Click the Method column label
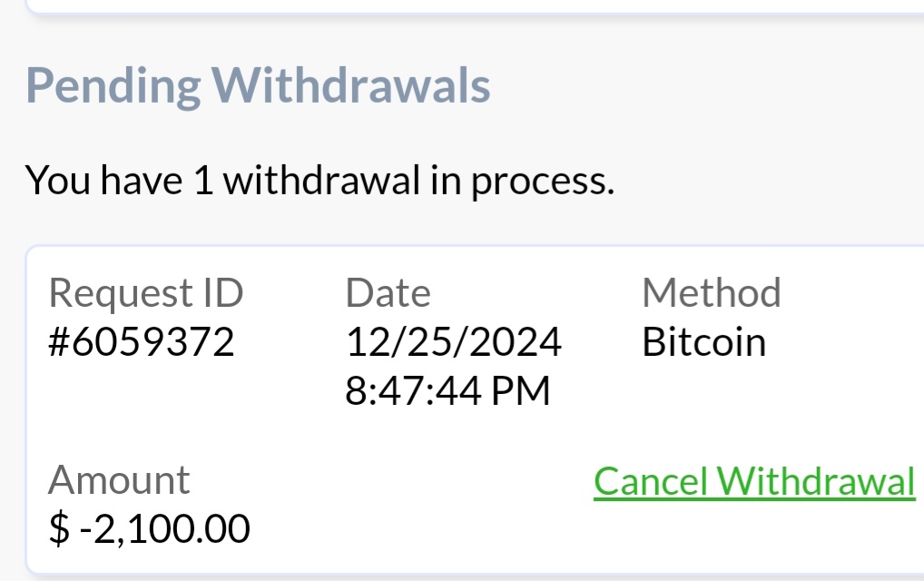 tap(711, 293)
